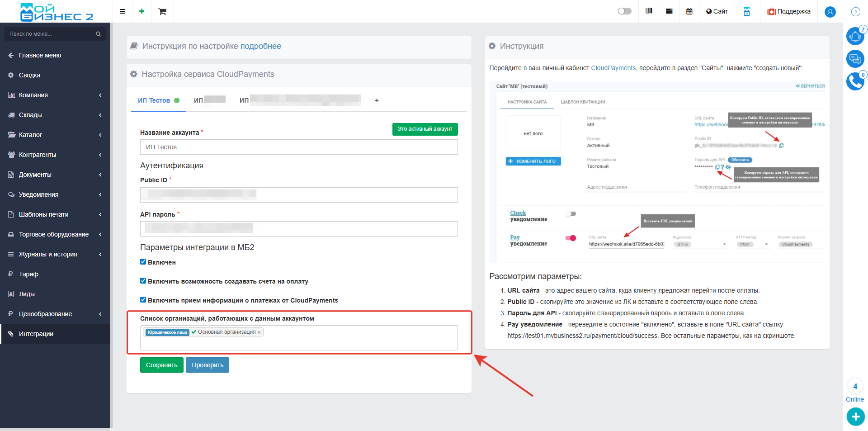This screenshot has height=431, width=868.
Task: Open the list view icon in top bar
Action: pos(669,11)
